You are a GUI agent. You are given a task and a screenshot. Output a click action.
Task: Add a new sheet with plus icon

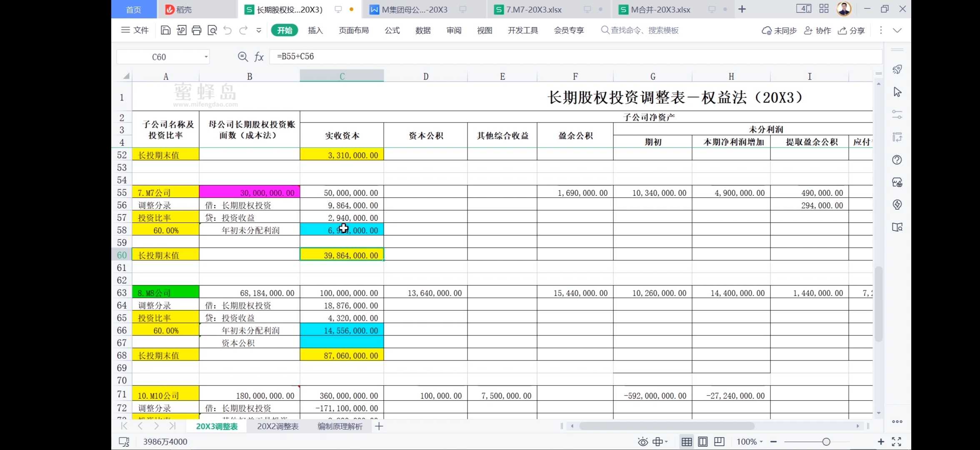379,426
